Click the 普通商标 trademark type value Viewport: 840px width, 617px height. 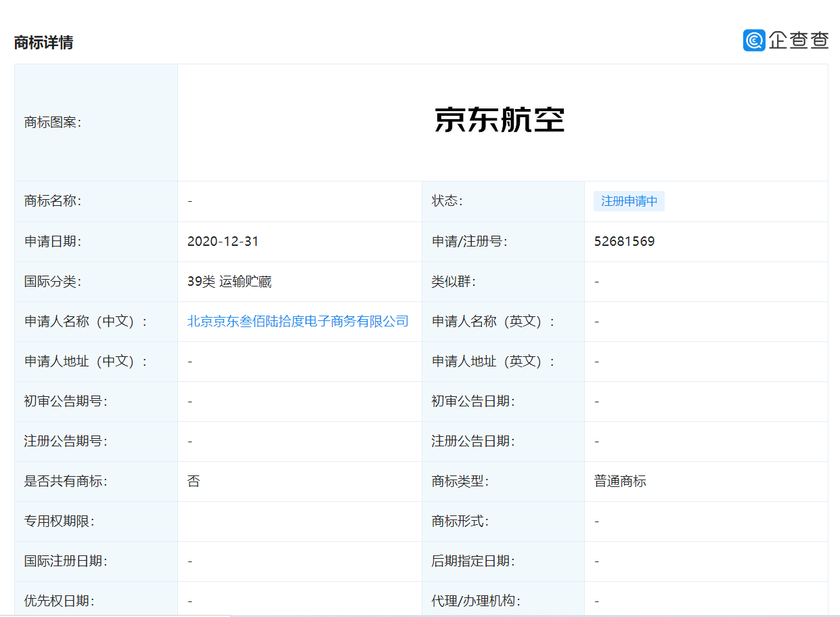(620, 482)
